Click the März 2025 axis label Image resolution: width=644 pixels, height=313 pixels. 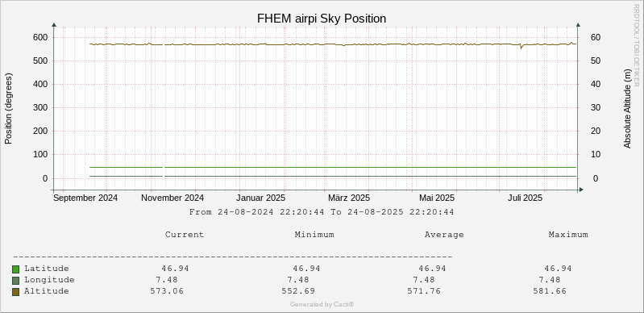tap(349, 198)
